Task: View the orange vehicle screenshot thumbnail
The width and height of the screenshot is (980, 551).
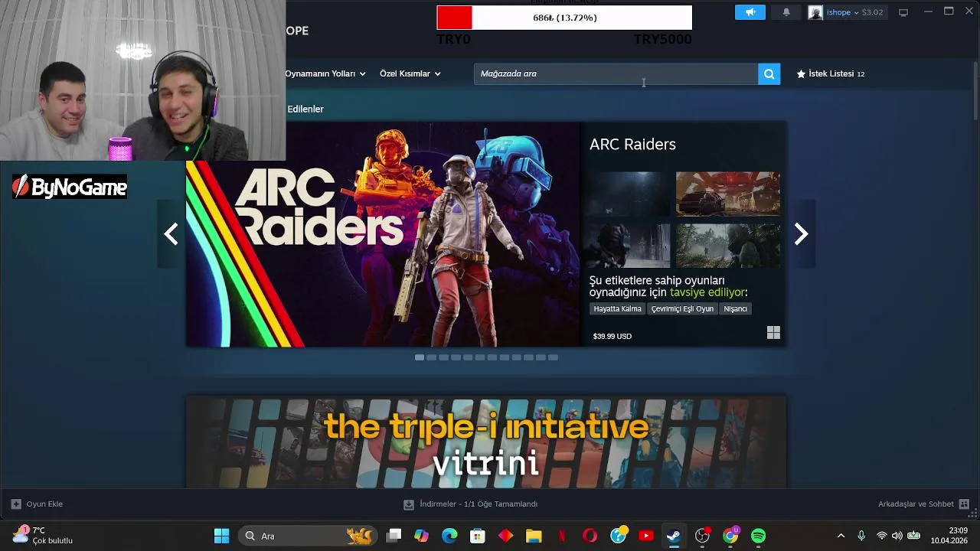Action: click(728, 194)
